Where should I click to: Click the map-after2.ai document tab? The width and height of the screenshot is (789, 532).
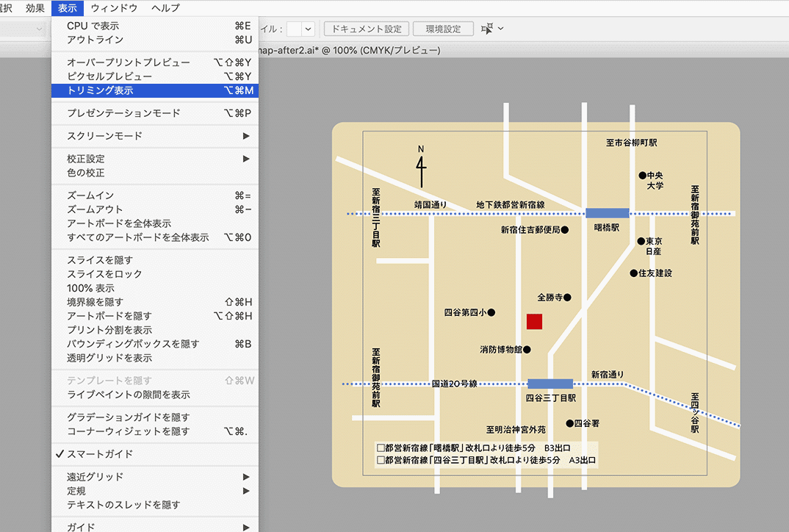pyautogui.click(x=349, y=50)
